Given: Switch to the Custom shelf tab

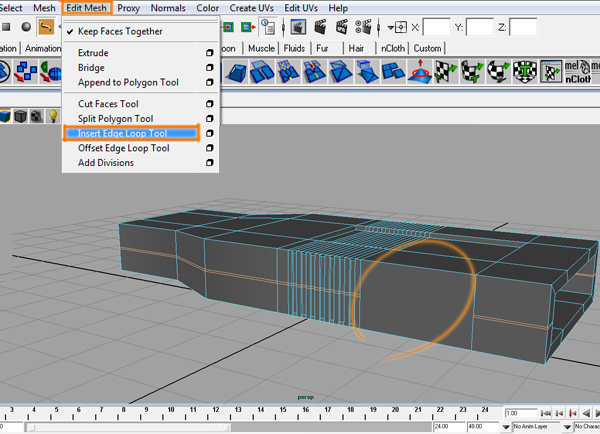Looking at the screenshot, I should coord(427,48).
